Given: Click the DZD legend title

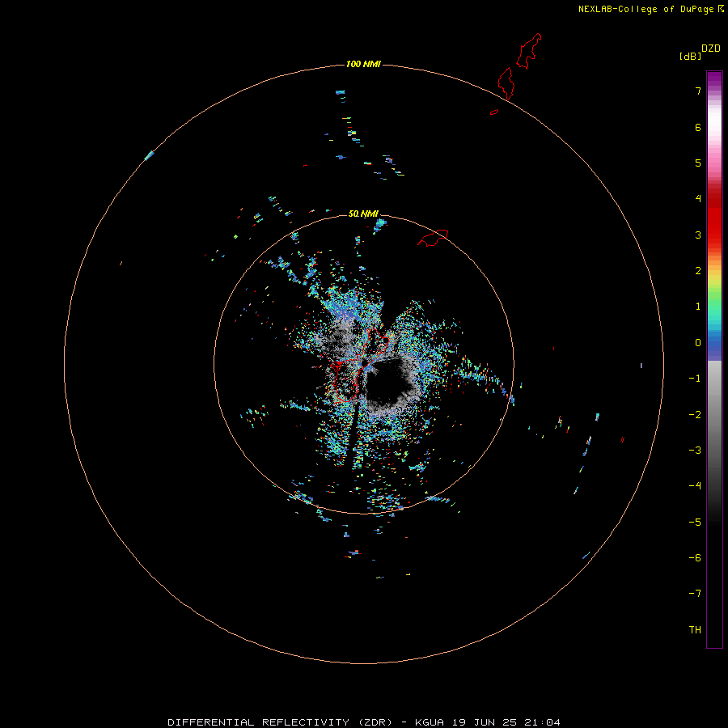Looking at the screenshot, I should pyautogui.click(x=711, y=49).
